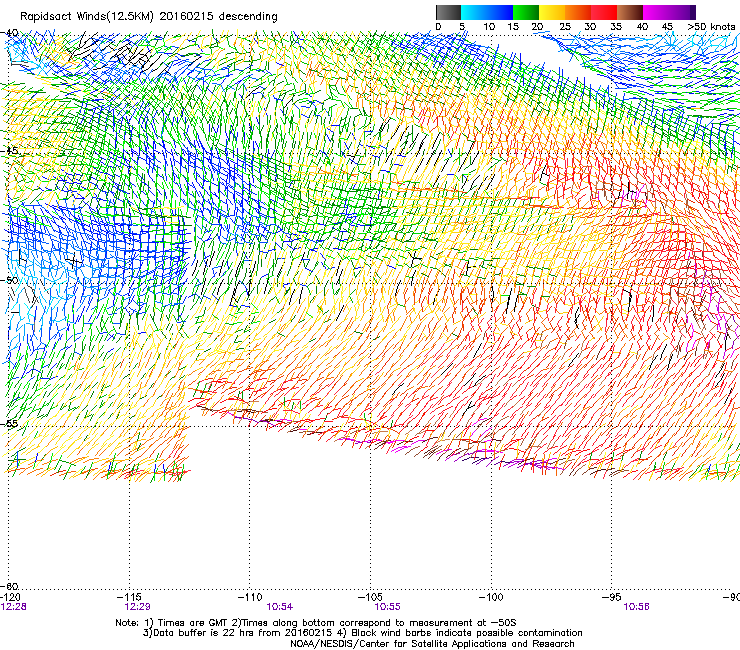Click the '-100' longitude axis label
The height and width of the screenshot is (650, 740).
tap(491, 597)
